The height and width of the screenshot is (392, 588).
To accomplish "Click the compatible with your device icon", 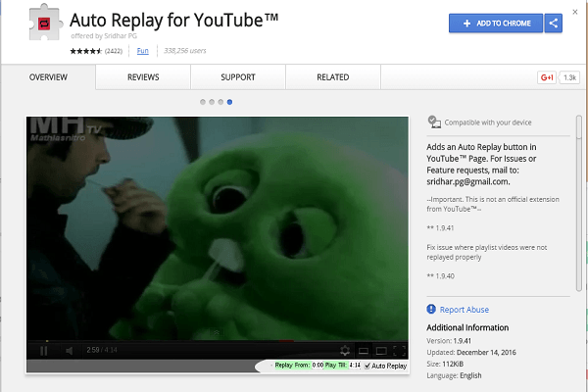I will point(434,122).
